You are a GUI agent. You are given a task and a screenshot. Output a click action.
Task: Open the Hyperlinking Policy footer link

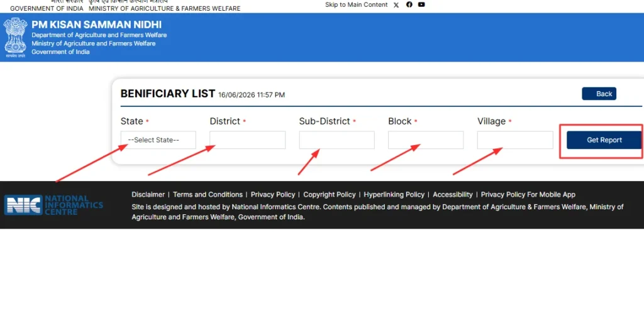click(394, 195)
